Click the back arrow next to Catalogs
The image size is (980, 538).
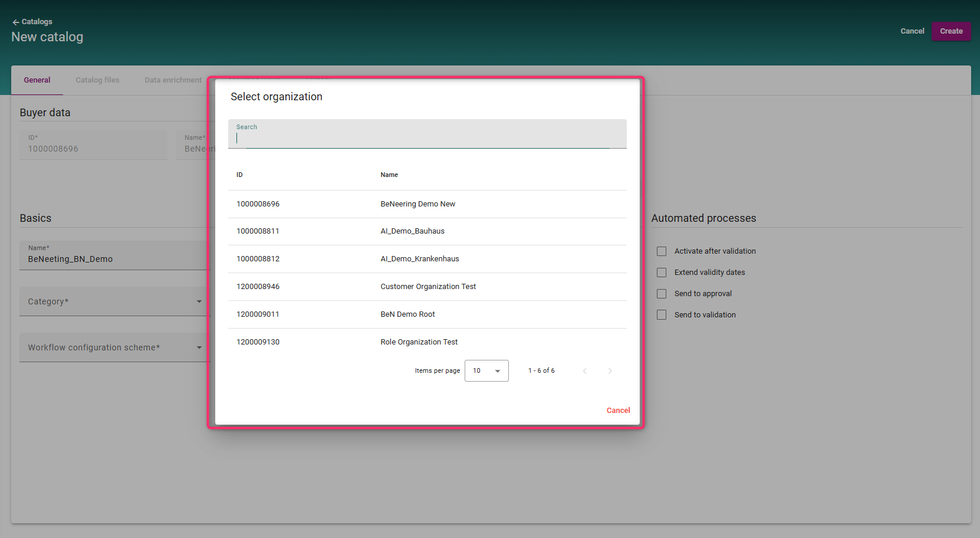[16, 22]
